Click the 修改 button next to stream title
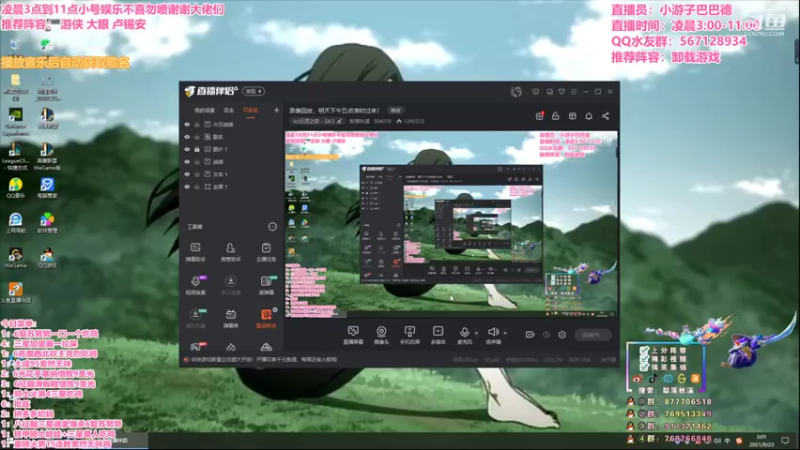The height and width of the screenshot is (450, 800). point(396,110)
